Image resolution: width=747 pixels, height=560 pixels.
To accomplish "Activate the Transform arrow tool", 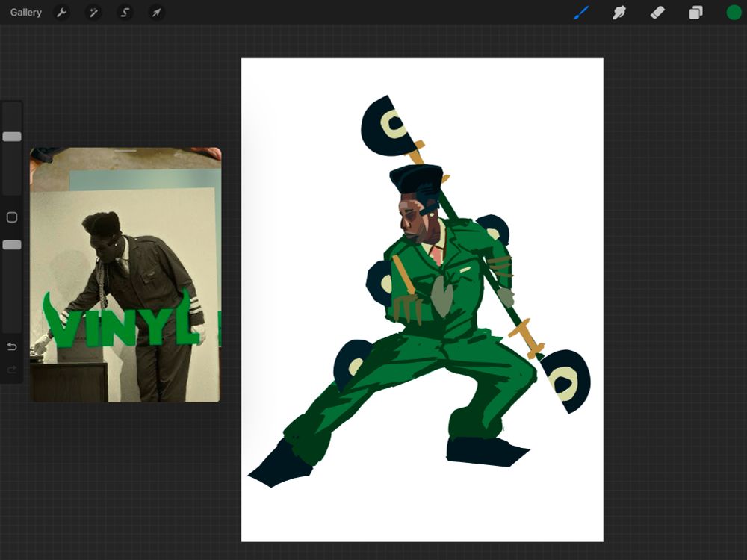I will click(x=157, y=13).
